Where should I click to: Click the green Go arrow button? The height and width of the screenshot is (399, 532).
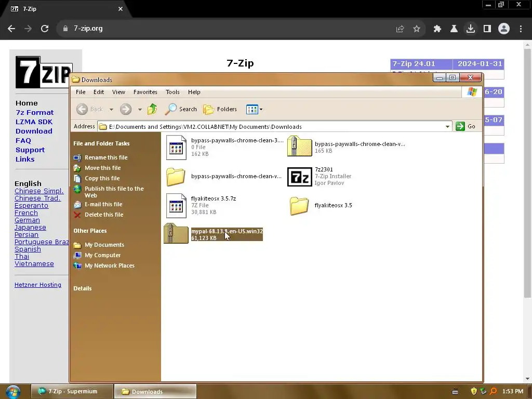tap(460, 126)
